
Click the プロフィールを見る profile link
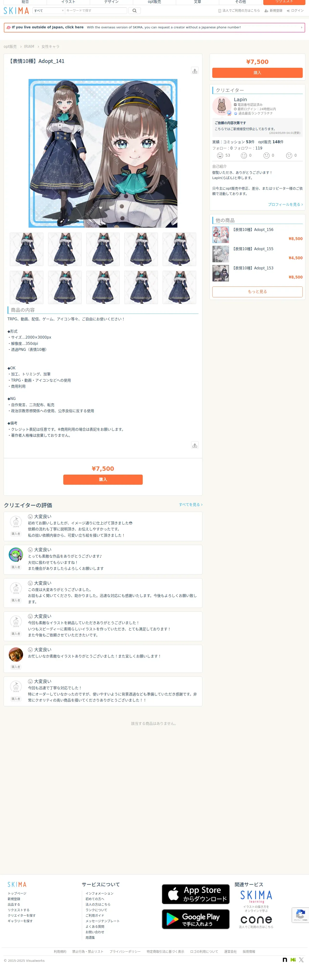coord(285,204)
